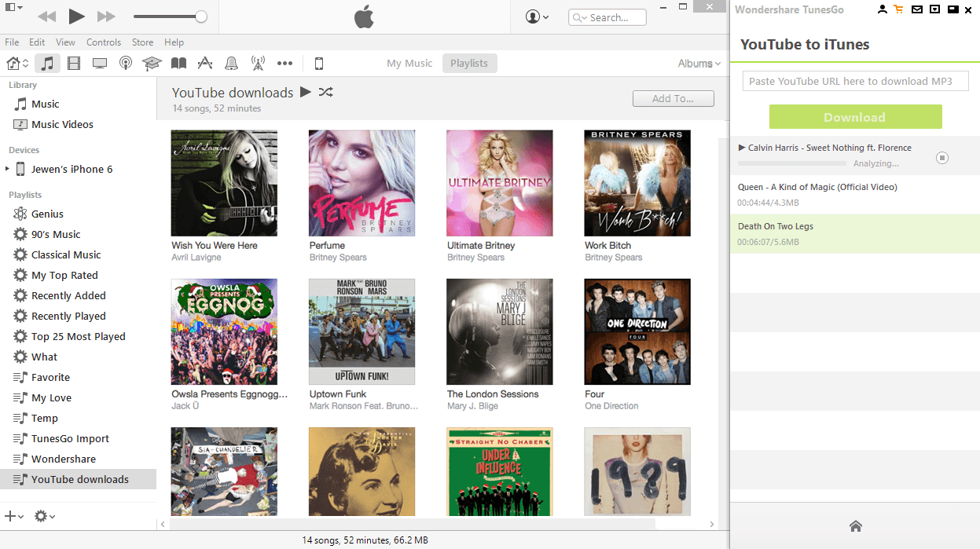
Task: Skip to next track with fast-forward button
Action: pyautogui.click(x=106, y=16)
